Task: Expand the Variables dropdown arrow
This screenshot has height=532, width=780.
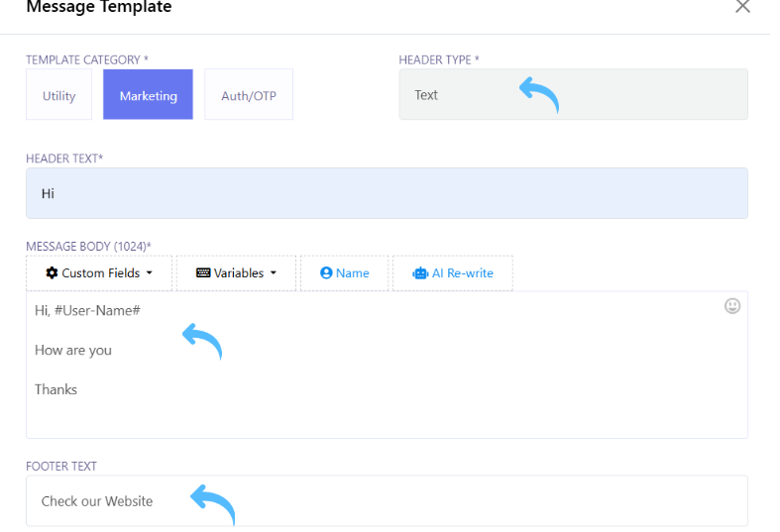Action: [273, 273]
